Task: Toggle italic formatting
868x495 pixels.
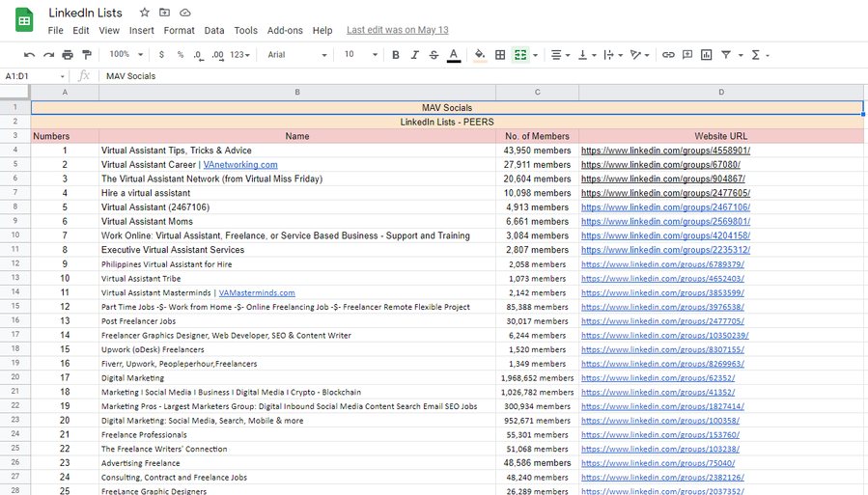Action: coord(414,55)
